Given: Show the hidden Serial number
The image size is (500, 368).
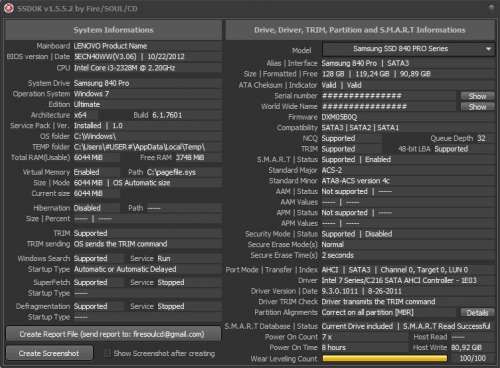Looking at the screenshot, I should pyautogui.click(x=477, y=96).
